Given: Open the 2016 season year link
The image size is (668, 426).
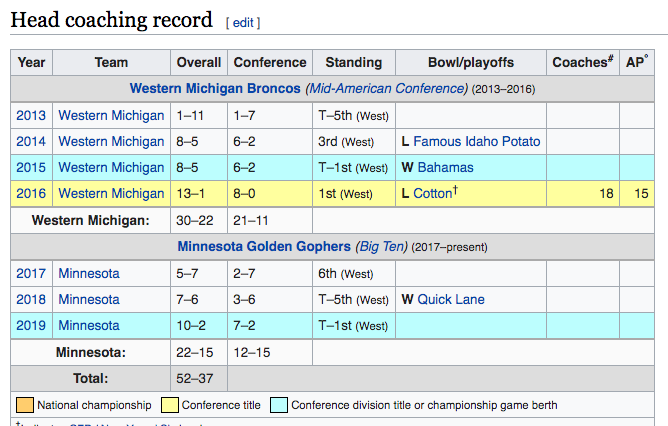Looking at the screenshot, I should (x=31, y=193).
